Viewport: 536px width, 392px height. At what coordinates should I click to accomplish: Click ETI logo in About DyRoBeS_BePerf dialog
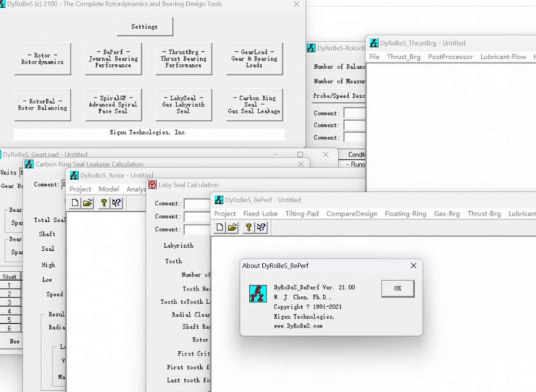pyautogui.click(x=258, y=294)
